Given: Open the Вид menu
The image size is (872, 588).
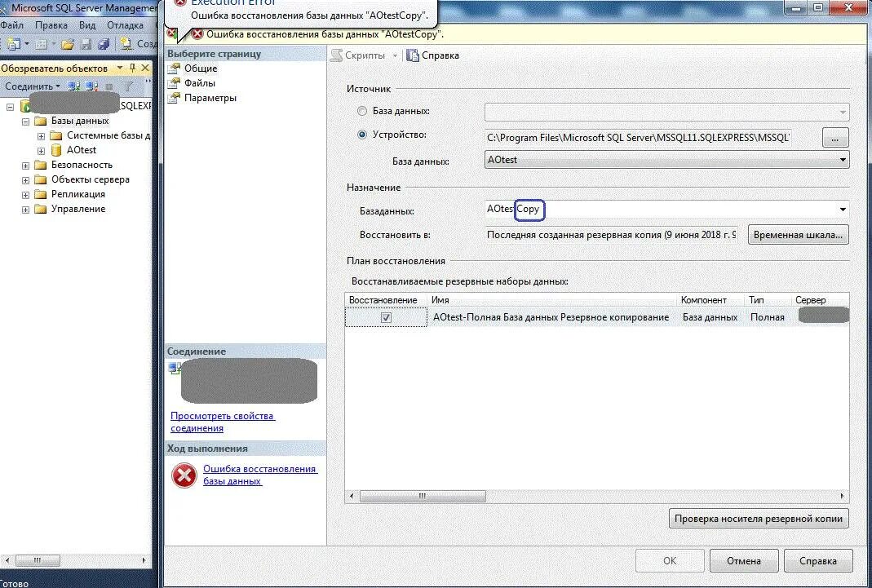Looking at the screenshot, I should pyautogui.click(x=87, y=25).
